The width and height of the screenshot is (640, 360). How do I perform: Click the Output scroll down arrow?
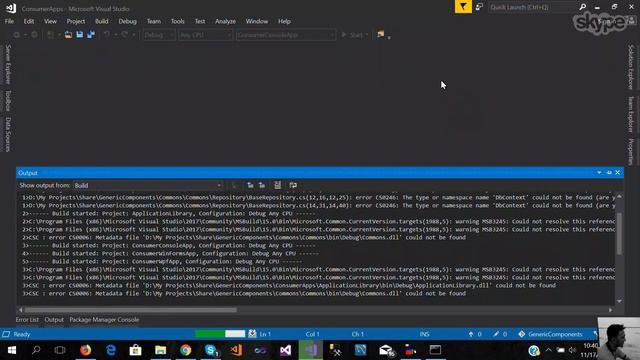pos(619,301)
